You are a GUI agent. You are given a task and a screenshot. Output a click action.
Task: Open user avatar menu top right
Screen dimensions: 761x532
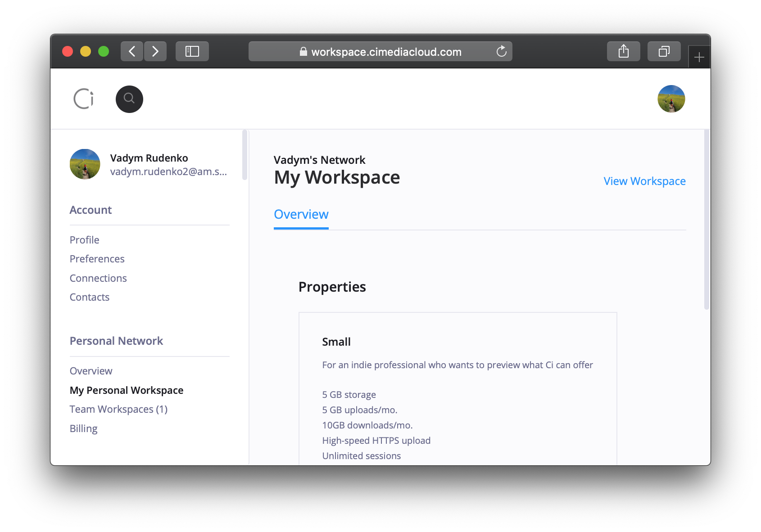point(671,99)
